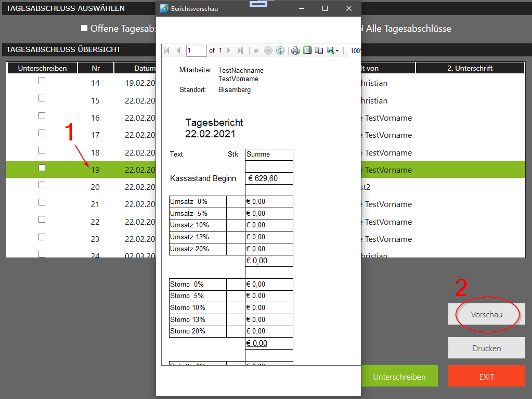Click the Storno 5% row label
The image size is (532, 399).
tap(187, 296)
